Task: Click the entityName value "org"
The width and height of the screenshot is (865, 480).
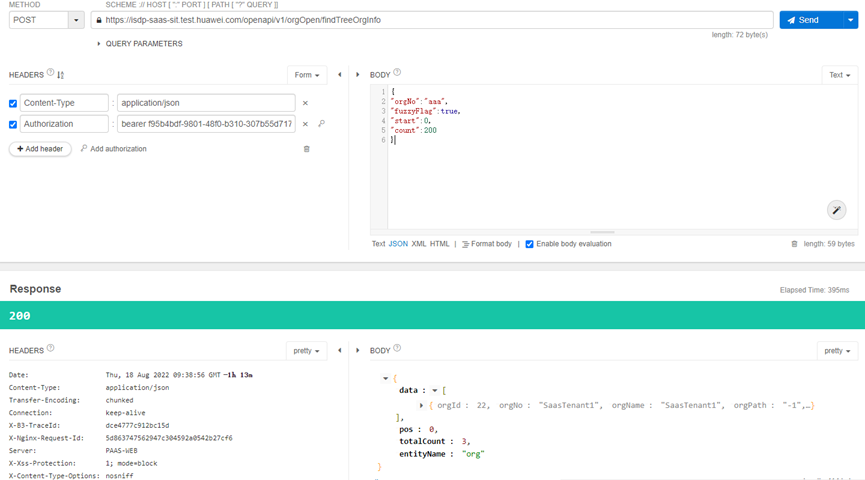Action: [x=473, y=454]
